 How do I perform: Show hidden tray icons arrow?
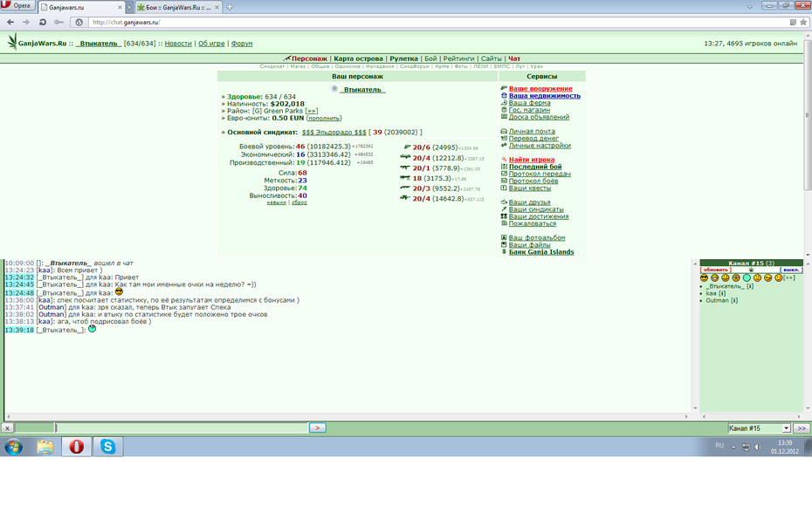(x=733, y=447)
